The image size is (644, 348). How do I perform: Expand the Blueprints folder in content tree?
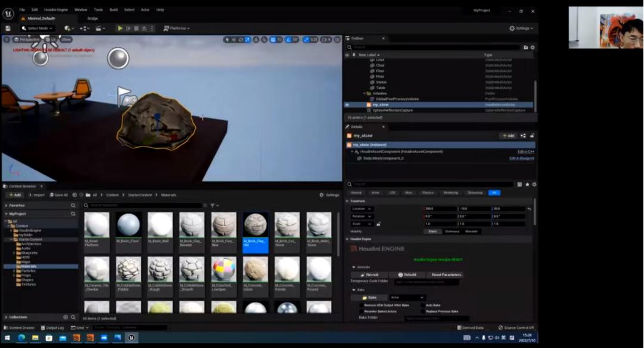(x=14, y=253)
